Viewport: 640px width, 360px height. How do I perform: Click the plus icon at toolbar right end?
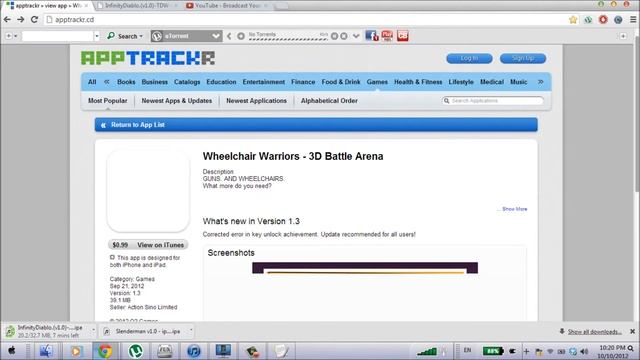[x=623, y=36]
